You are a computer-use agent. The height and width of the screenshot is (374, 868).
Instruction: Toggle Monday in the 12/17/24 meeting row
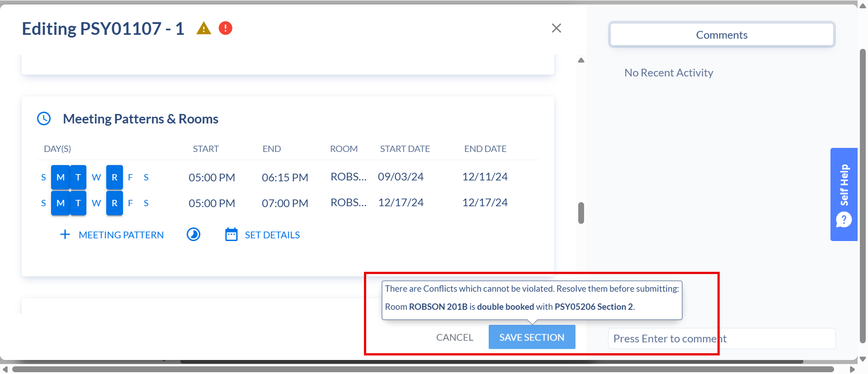[x=61, y=203]
